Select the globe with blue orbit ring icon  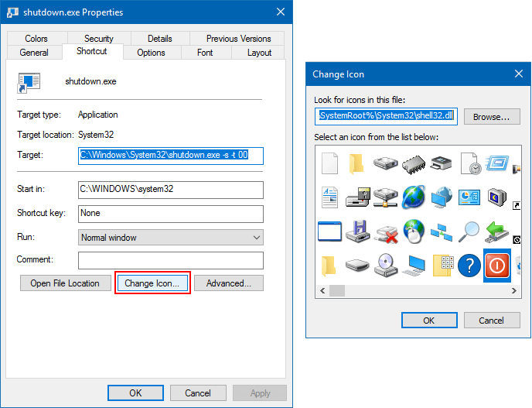pyautogui.click(x=413, y=197)
